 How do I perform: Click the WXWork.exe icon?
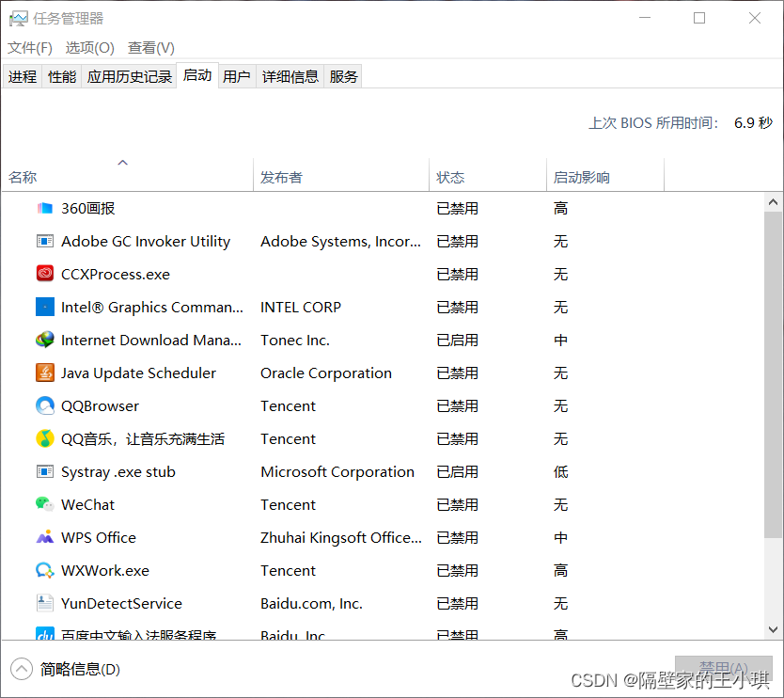point(45,570)
